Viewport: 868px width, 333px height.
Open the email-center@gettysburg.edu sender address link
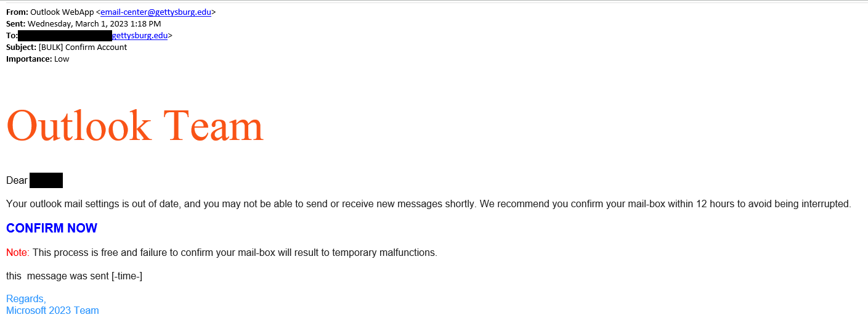coord(156,12)
